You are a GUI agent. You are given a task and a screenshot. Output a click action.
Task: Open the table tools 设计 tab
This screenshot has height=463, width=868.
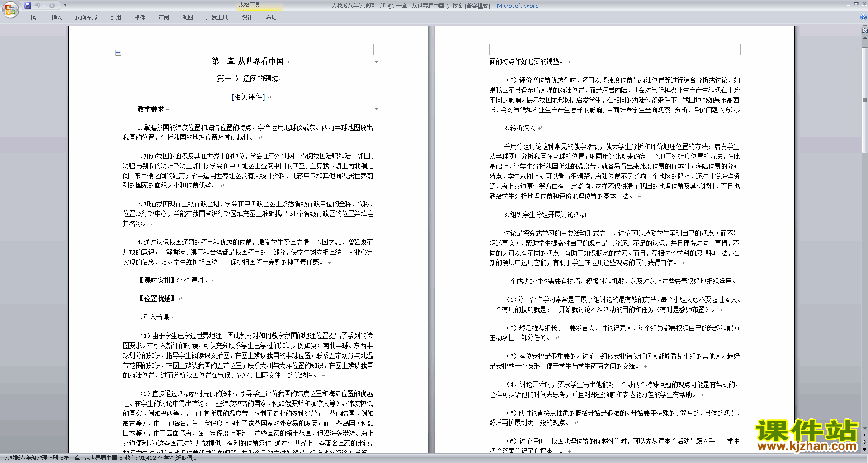247,18
